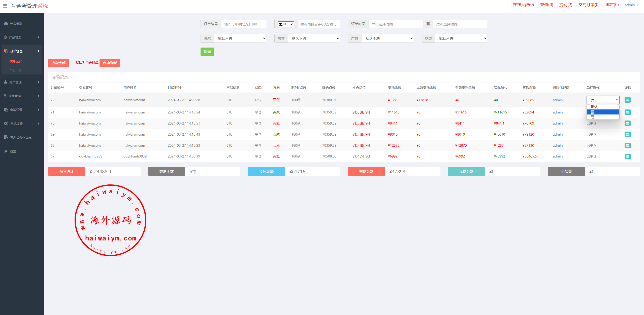
Task: Click the 平台概况 dashboard sidebar item
Action: (16, 23)
